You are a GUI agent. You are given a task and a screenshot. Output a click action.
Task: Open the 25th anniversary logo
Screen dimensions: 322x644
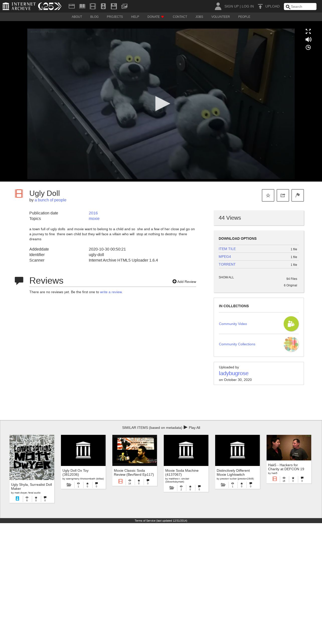[x=50, y=6]
